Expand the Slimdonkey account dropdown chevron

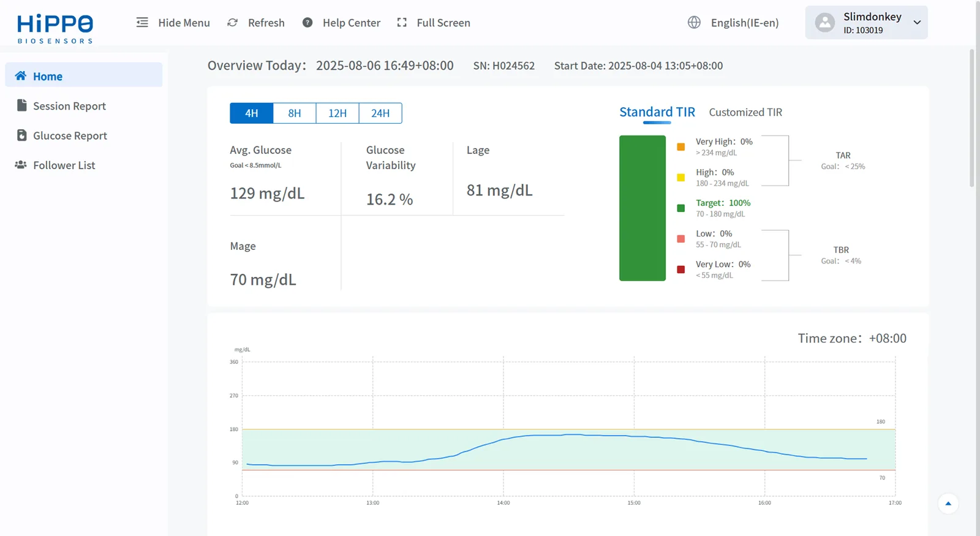click(x=917, y=23)
